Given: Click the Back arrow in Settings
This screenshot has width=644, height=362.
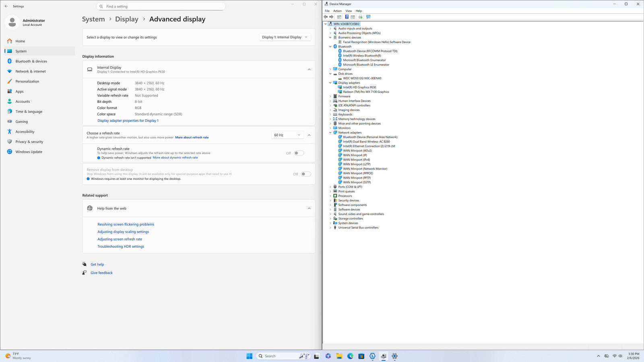Looking at the screenshot, I should (x=6, y=6).
